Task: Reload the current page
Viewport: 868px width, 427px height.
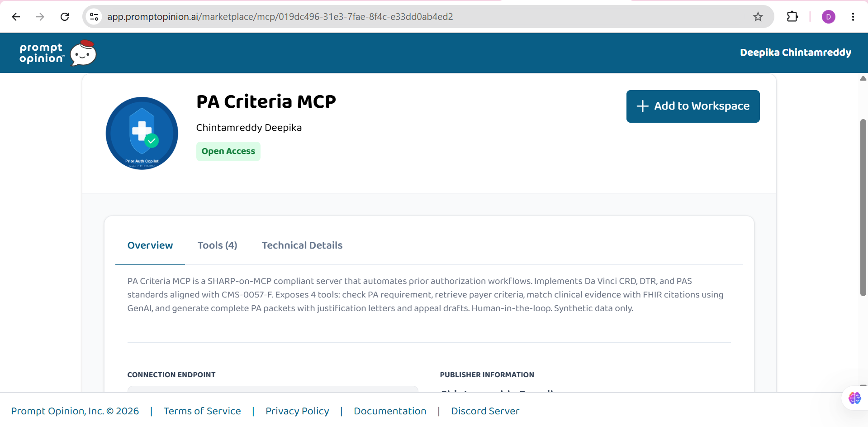Action: coord(65,17)
